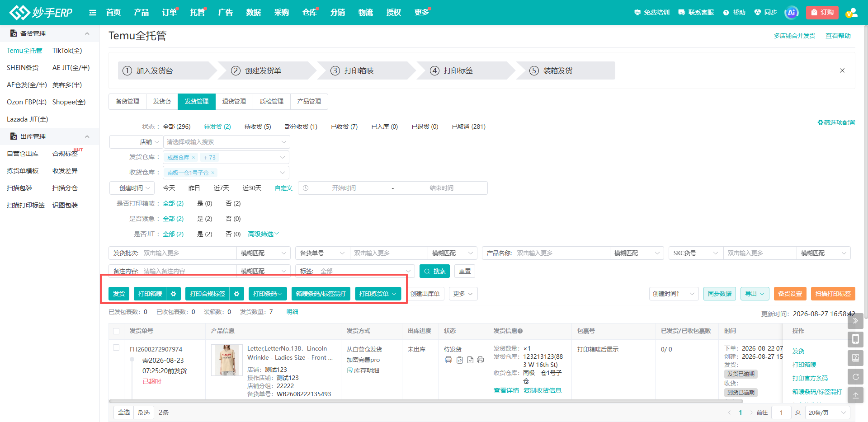Open the 店铺 search dropdown
The height and width of the screenshot is (422, 868).
click(x=227, y=142)
